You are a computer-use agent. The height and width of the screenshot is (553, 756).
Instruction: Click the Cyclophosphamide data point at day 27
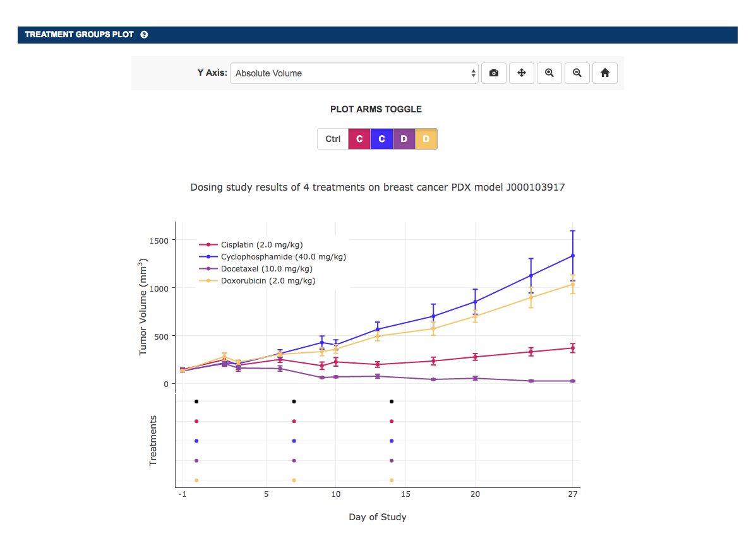[573, 256]
